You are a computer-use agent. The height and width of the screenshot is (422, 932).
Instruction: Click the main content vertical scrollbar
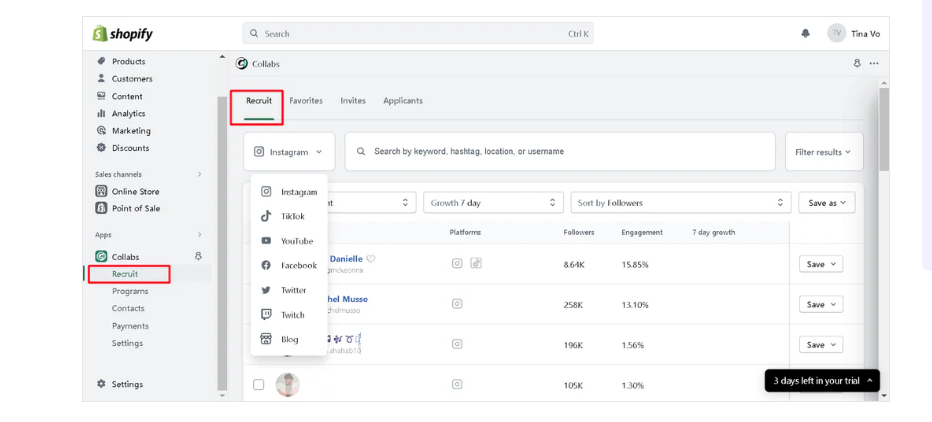(x=884, y=129)
